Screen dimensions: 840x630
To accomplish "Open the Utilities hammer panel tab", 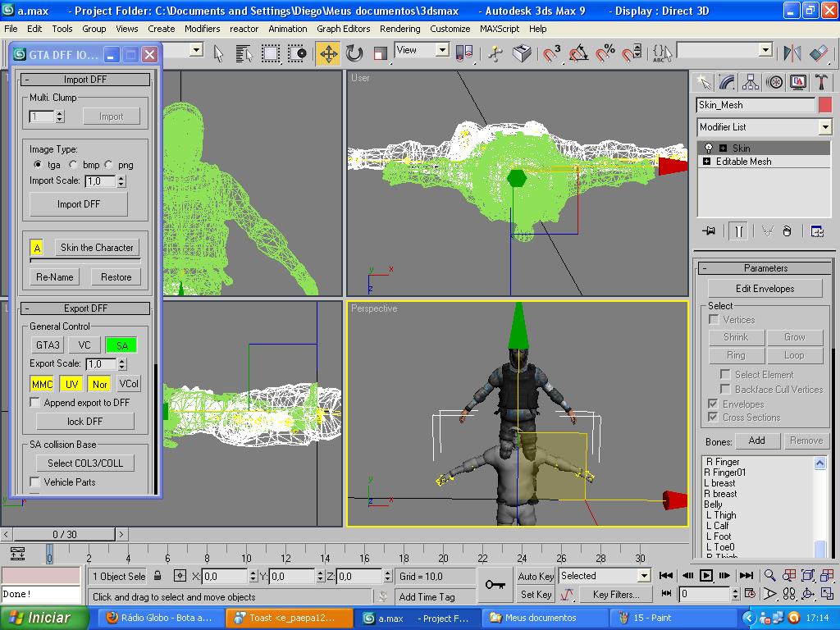I will 821,82.
